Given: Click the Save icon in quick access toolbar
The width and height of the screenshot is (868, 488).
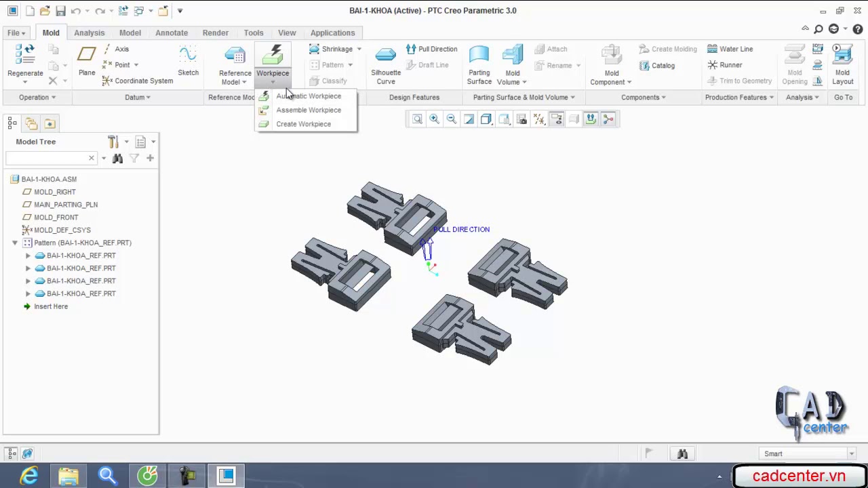Looking at the screenshot, I should 60,11.
